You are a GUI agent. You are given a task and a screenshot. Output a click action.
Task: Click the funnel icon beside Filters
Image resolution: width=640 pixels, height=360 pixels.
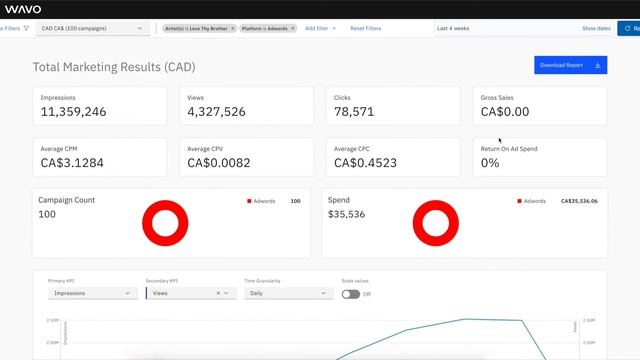(27, 28)
